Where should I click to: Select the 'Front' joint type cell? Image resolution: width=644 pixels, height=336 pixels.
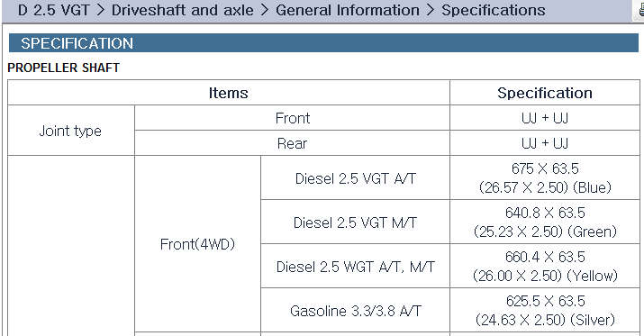click(292, 118)
